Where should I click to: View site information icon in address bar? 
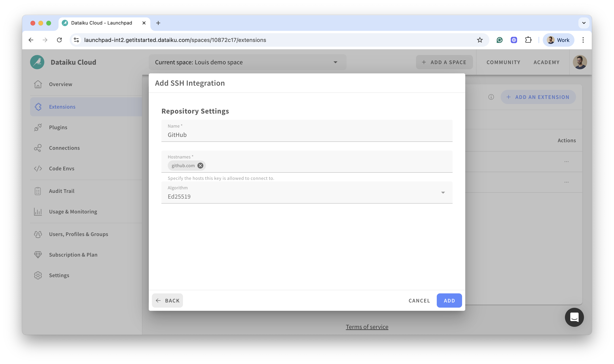(77, 40)
